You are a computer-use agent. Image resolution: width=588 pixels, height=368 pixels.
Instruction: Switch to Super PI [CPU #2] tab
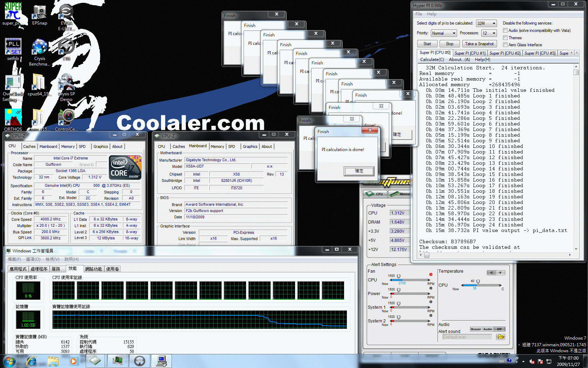coord(505,53)
